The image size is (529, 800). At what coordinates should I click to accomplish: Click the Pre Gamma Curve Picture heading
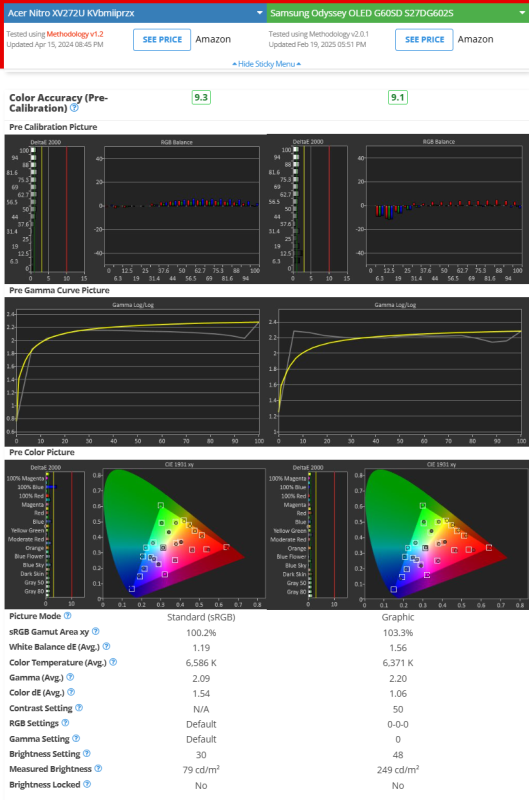(x=59, y=290)
